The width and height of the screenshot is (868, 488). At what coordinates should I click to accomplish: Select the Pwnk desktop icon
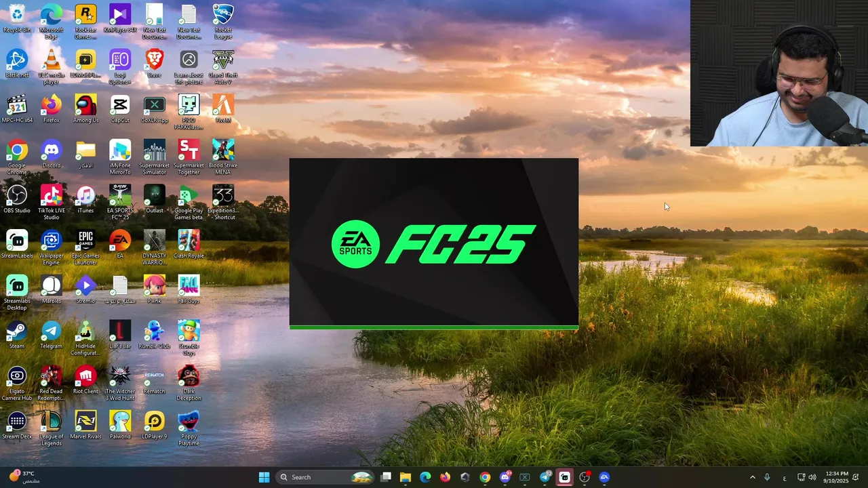[x=155, y=289]
